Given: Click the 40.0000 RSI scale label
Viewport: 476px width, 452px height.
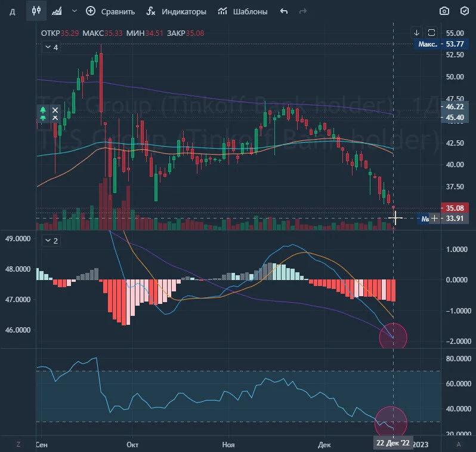Looking at the screenshot, I should click(x=458, y=409).
